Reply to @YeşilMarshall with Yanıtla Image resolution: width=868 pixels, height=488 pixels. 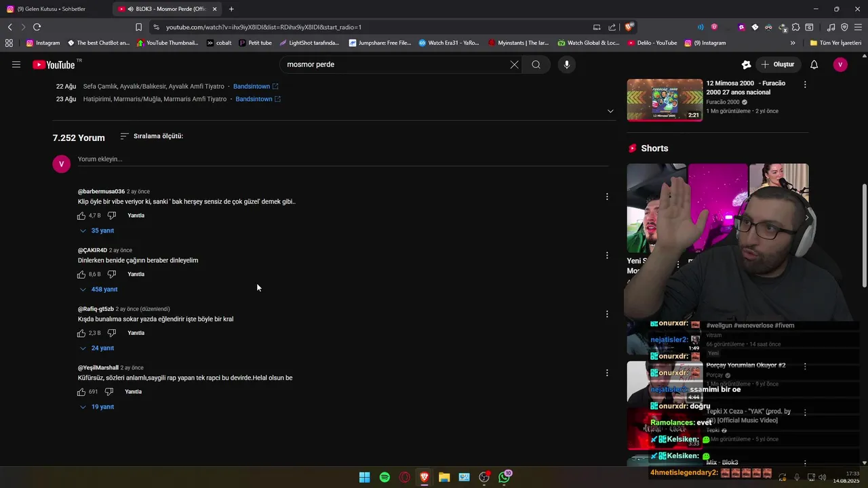pos(134,392)
